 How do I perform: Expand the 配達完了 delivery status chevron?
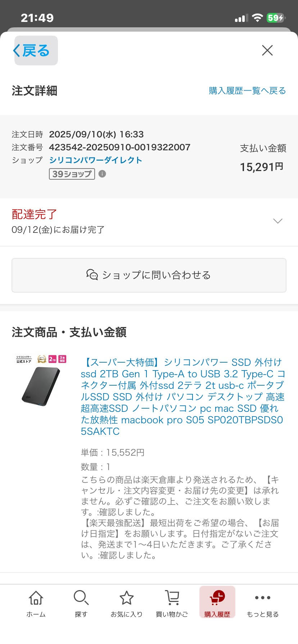[277, 221]
